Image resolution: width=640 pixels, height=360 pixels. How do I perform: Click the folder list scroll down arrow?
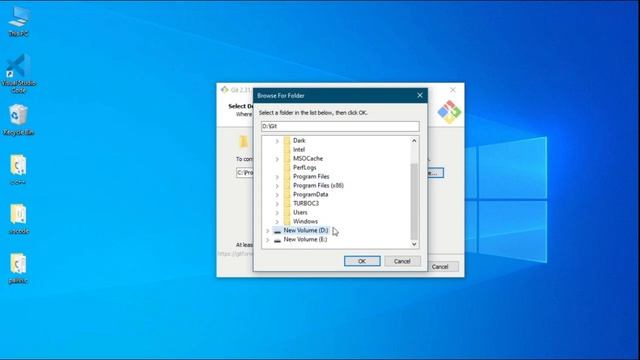[x=414, y=244]
